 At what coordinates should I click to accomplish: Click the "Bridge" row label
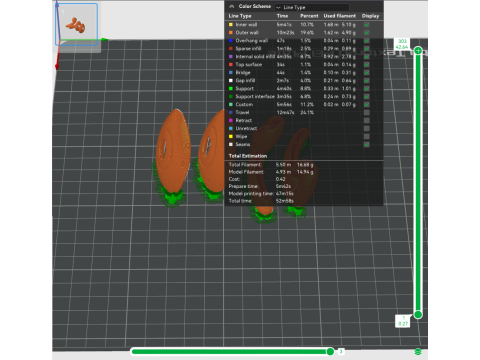243,73
